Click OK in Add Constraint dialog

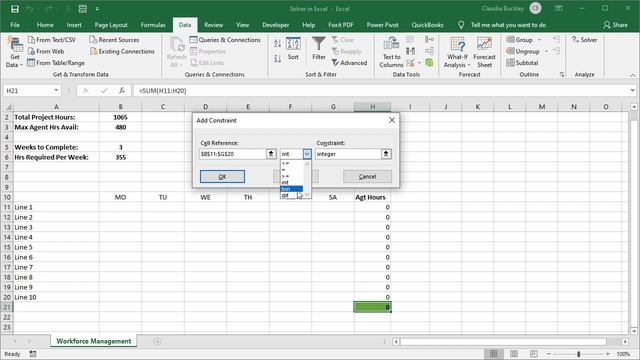[x=222, y=176]
